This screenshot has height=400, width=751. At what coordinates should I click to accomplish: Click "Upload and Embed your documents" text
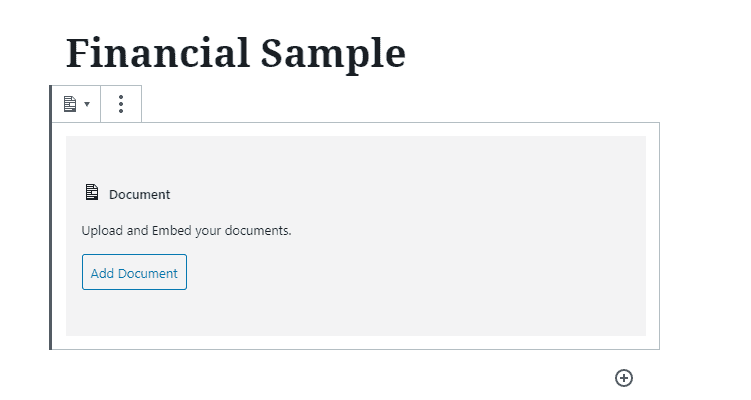click(186, 230)
